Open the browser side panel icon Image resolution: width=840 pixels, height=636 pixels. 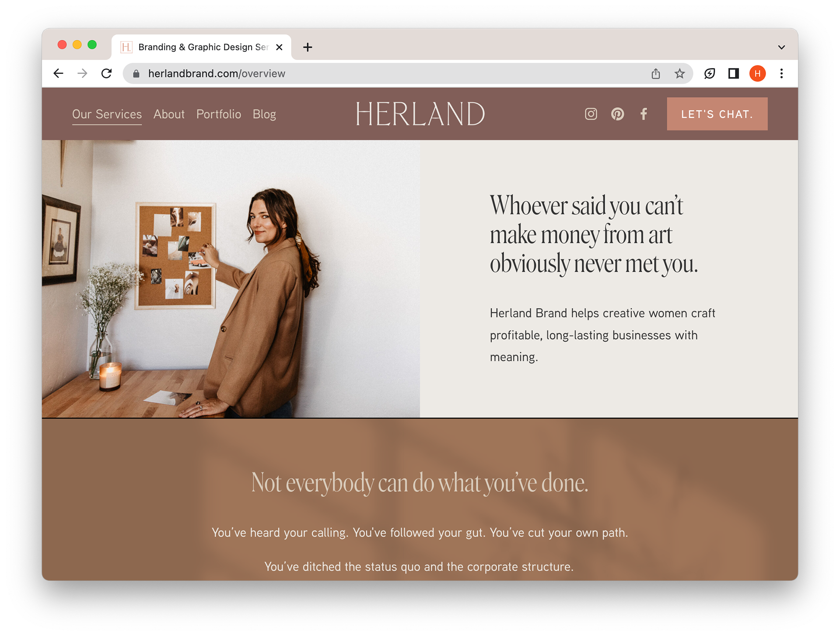coord(733,74)
